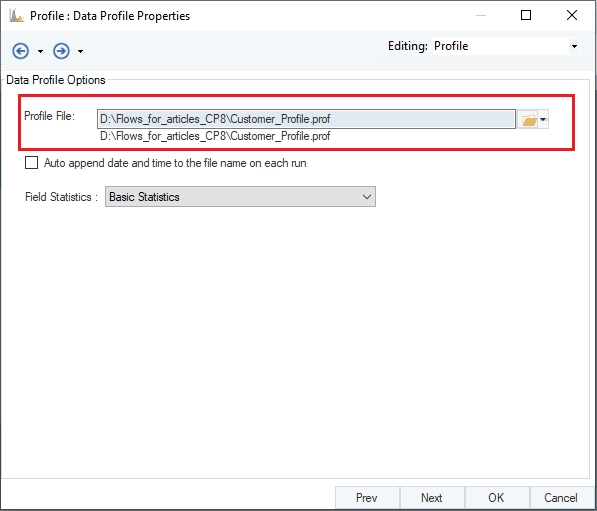Close the Data Profile Properties window
Viewport: 597px width, 511px height.
tap(571, 15)
